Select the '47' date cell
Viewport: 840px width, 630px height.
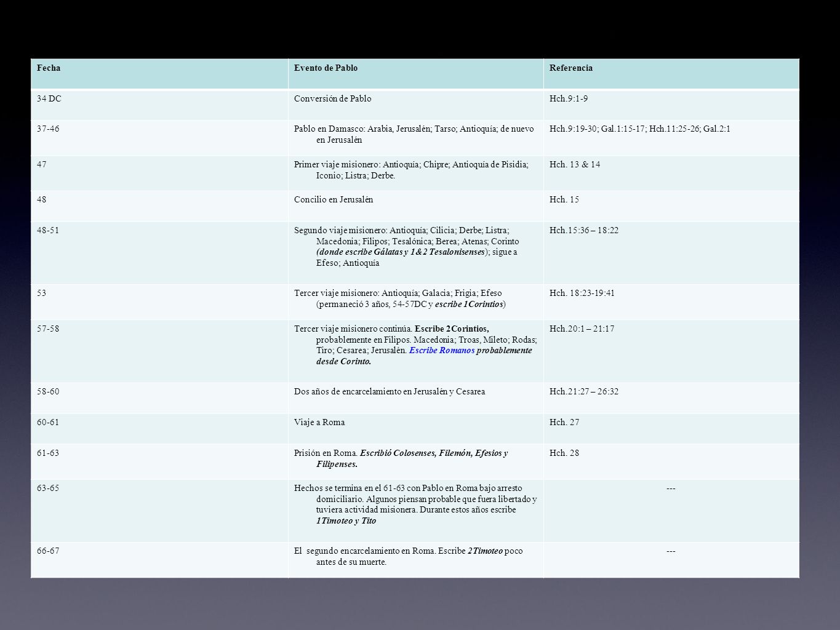point(159,173)
